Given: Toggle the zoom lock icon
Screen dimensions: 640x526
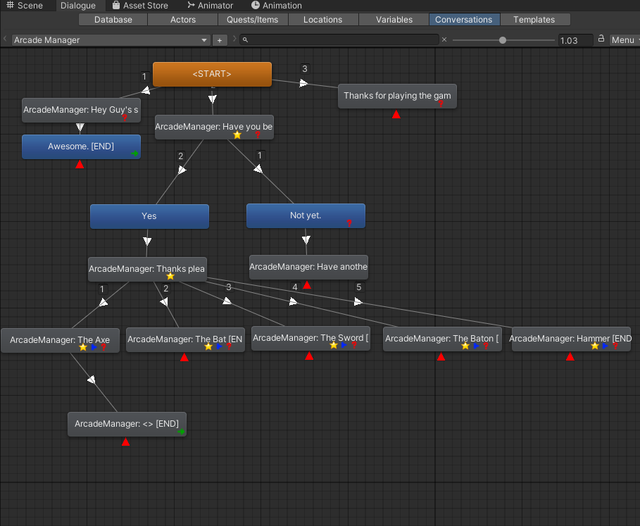Looking at the screenshot, I should click(x=601, y=39).
